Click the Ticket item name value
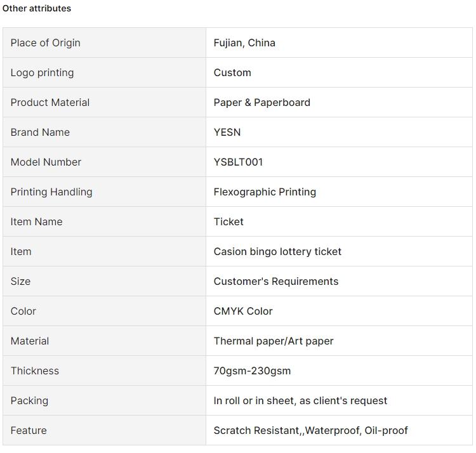The height and width of the screenshot is (453, 476). 228,221
